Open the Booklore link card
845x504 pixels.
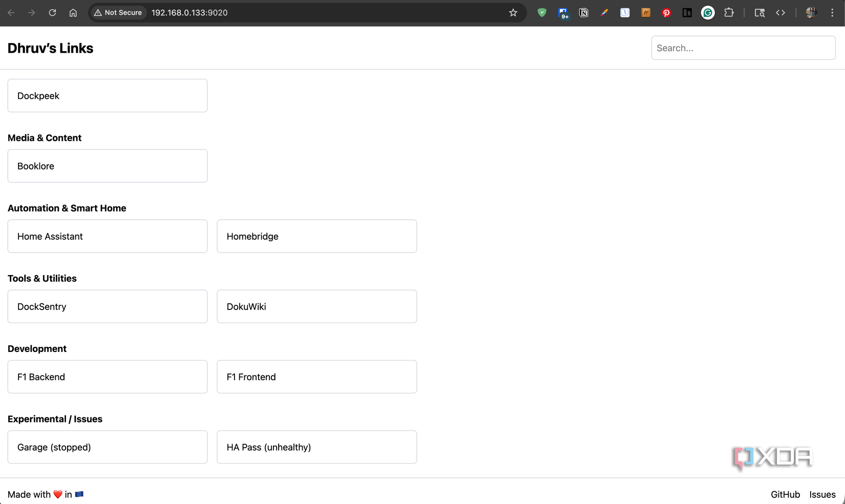(108, 166)
